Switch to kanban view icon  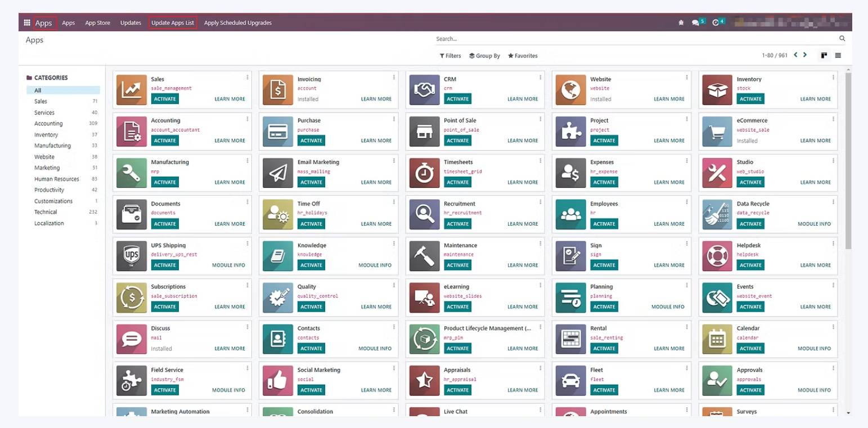[824, 55]
